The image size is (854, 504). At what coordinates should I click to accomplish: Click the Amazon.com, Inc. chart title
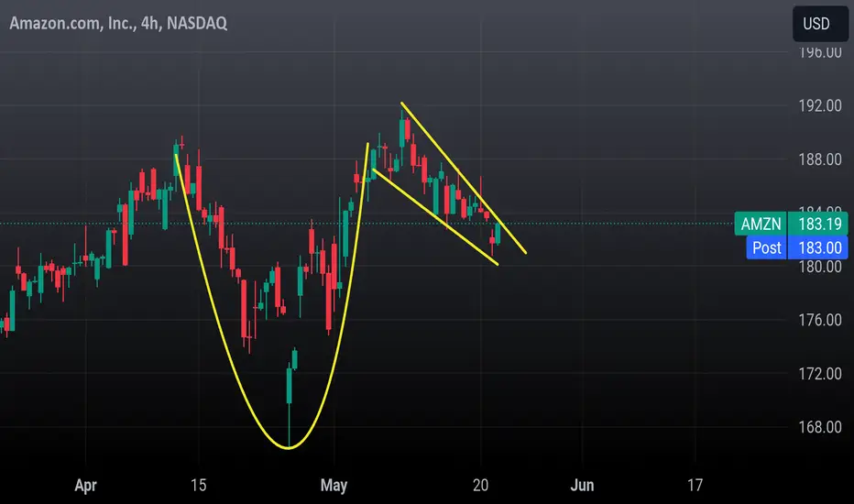118,23
